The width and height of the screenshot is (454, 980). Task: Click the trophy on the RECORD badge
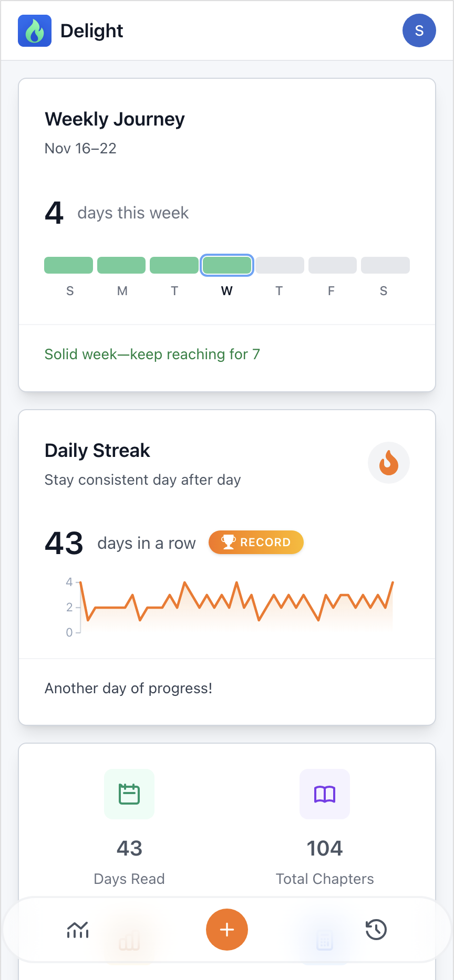pos(228,542)
